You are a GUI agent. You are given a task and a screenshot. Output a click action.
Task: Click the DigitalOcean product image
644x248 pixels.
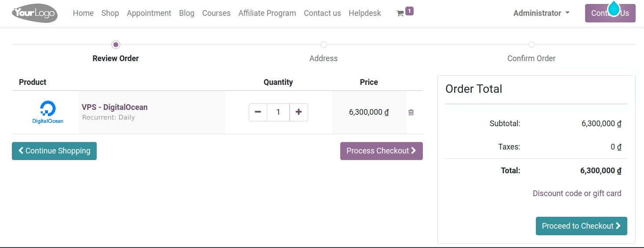[x=48, y=112]
